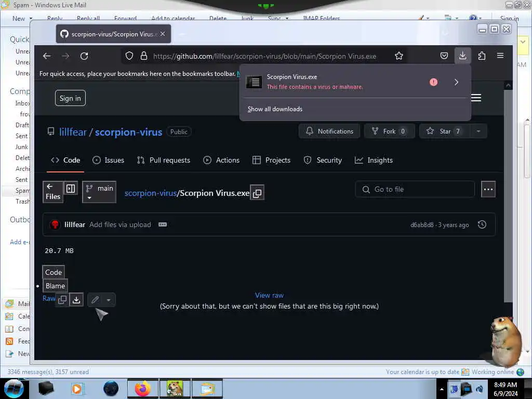The height and width of the screenshot is (399, 532).
Task: Open the Security tab
Action: pos(323,160)
